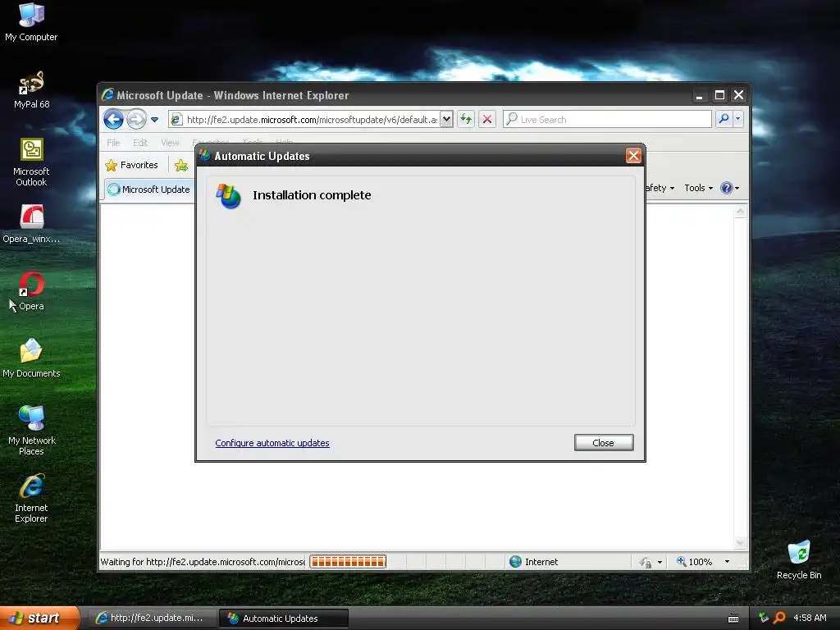
Task: Expand the address bar URL dropdown
Action: click(x=446, y=119)
